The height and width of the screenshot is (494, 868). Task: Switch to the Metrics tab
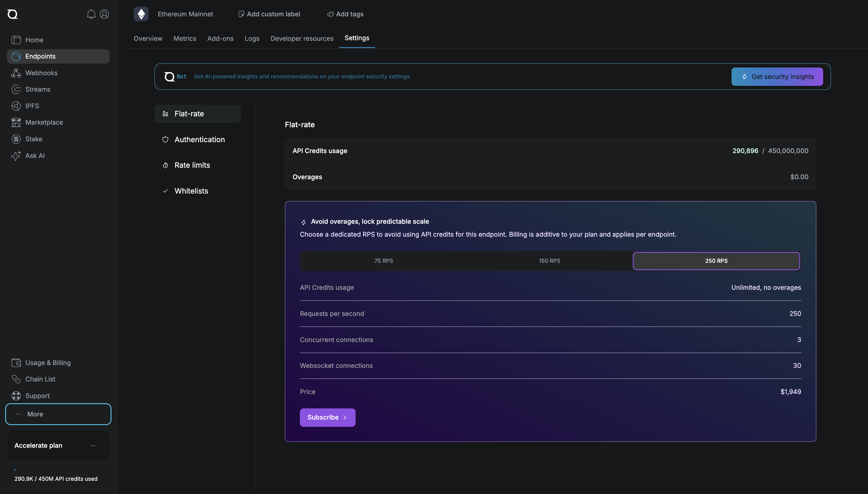184,38
